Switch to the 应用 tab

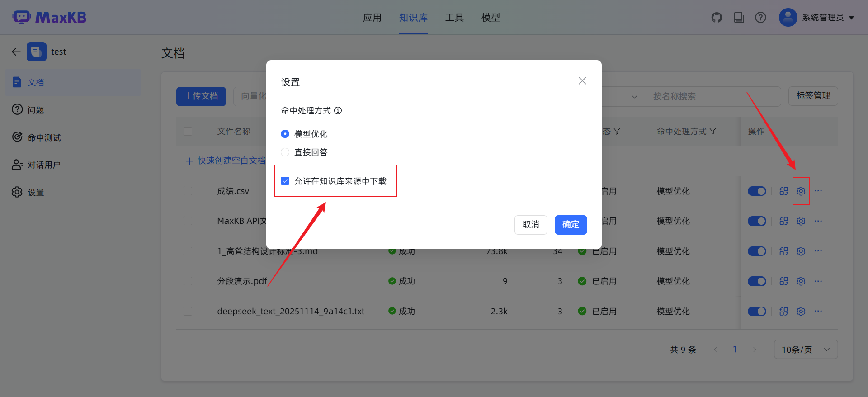point(372,18)
